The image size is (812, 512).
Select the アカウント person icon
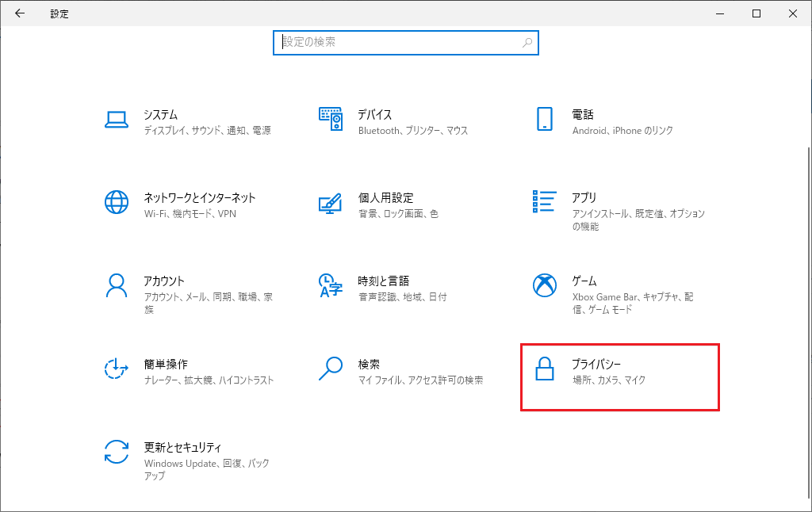click(x=117, y=285)
